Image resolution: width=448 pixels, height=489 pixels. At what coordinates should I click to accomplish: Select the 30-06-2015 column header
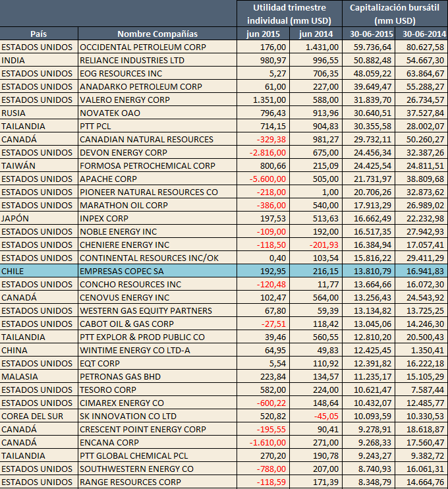(369, 34)
